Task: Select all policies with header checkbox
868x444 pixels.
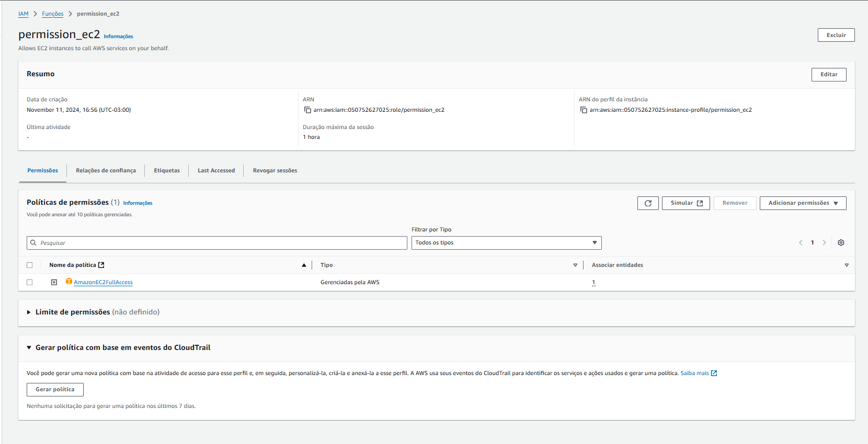Action: (30, 265)
